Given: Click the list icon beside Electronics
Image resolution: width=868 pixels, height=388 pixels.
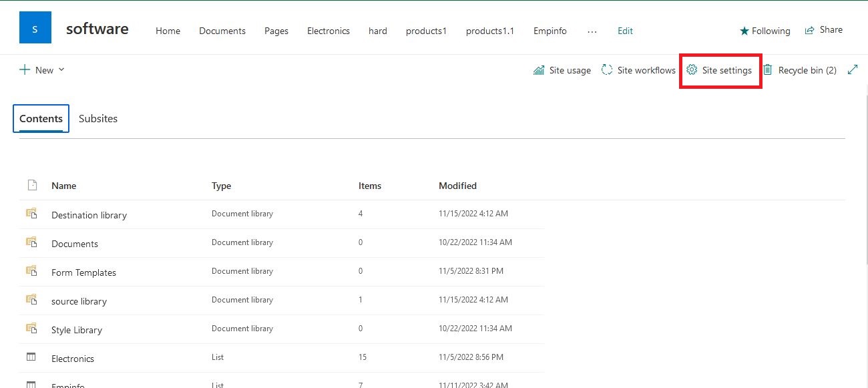Looking at the screenshot, I should (x=31, y=357).
